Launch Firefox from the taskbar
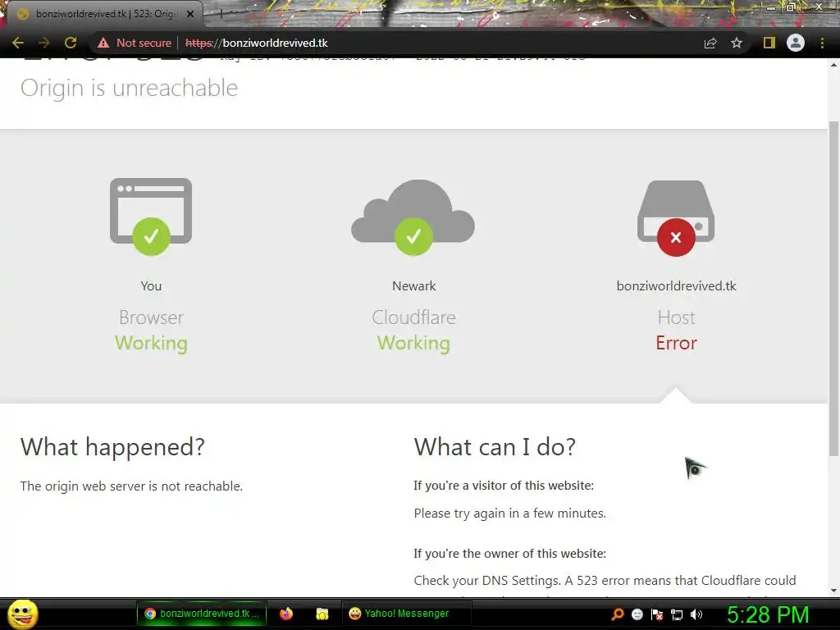This screenshot has width=840, height=630. pyautogui.click(x=286, y=614)
